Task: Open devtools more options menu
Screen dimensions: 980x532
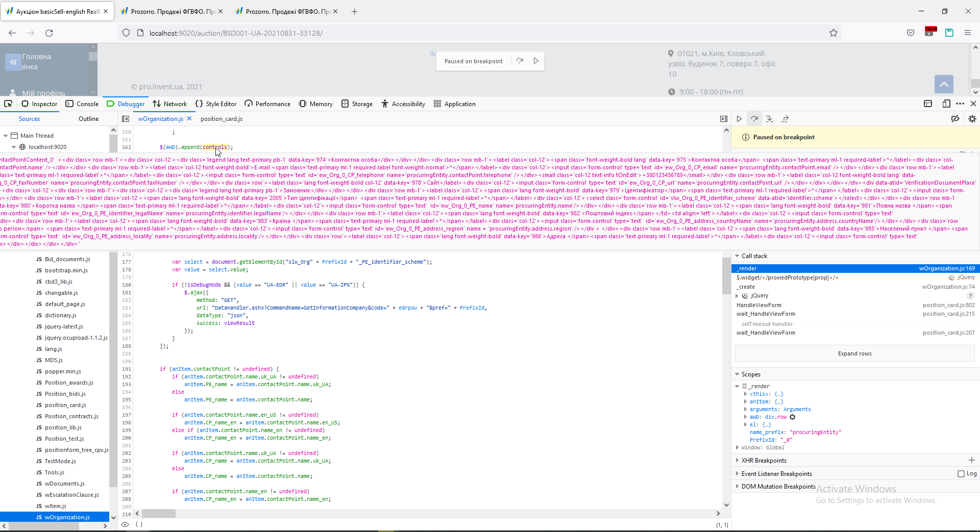Action: 960,104
